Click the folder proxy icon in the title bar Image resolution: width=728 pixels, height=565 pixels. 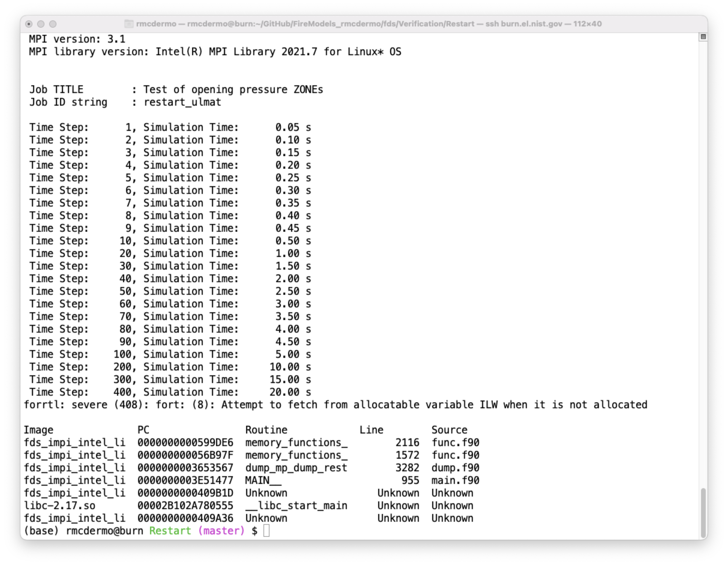tap(128, 24)
